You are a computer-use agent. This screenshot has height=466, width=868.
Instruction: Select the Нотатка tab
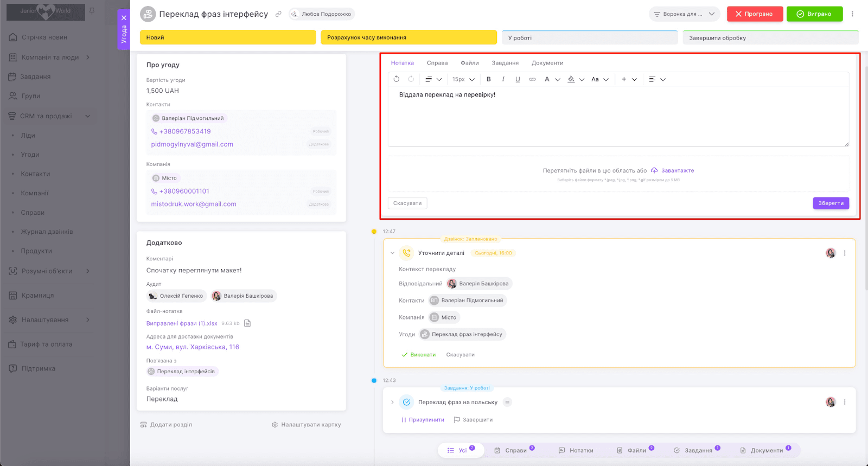coord(403,63)
